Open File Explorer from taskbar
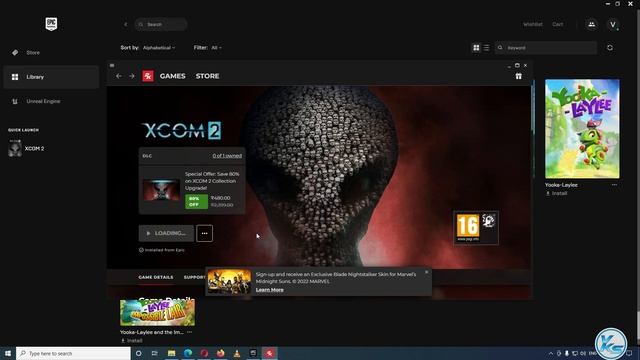The width and height of the screenshot is (640, 360). coord(171,353)
